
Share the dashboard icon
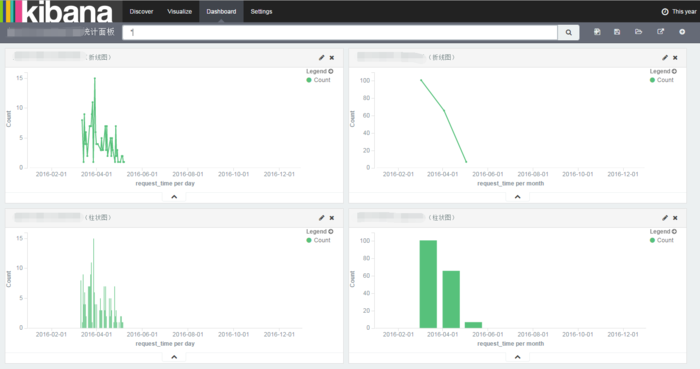coord(660,32)
